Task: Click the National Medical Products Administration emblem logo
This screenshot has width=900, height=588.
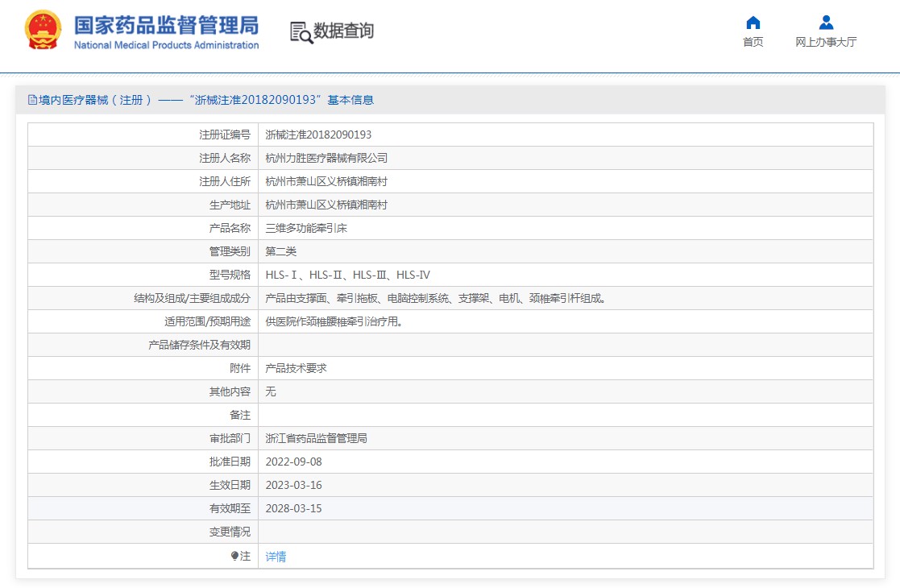Action: coord(43,31)
